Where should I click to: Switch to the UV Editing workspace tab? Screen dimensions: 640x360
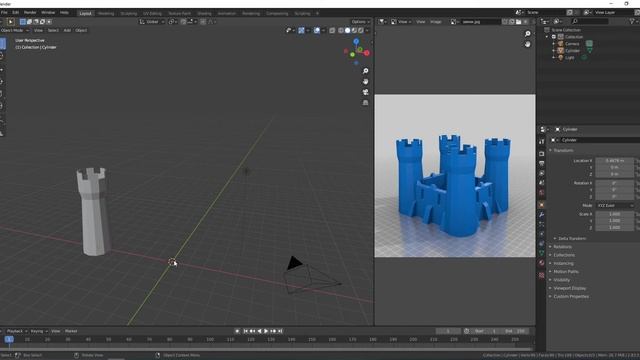coord(152,13)
